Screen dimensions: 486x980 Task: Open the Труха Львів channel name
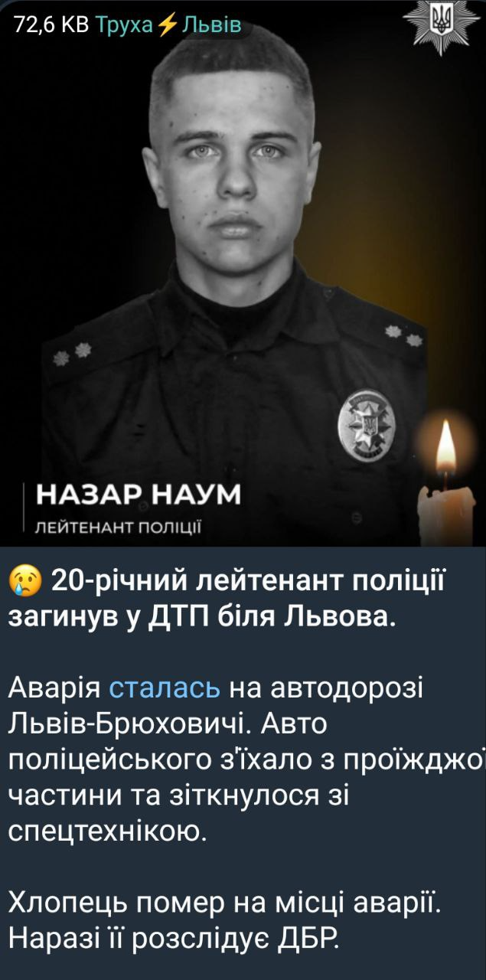169,27
